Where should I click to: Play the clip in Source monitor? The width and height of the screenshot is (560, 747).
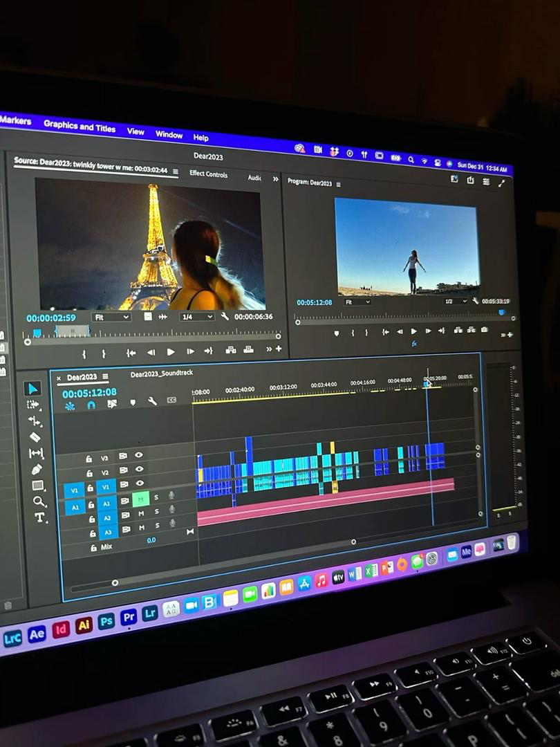(x=171, y=352)
